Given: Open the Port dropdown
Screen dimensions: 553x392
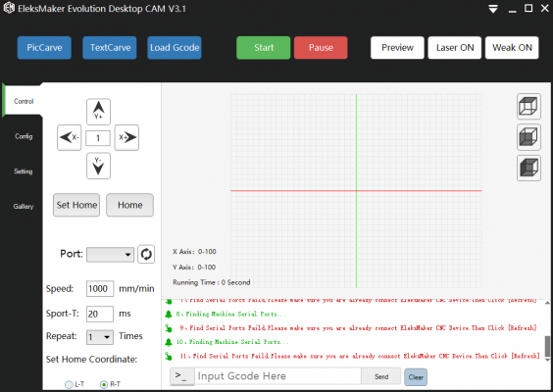Looking at the screenshot, I should [x=110, y=255].
